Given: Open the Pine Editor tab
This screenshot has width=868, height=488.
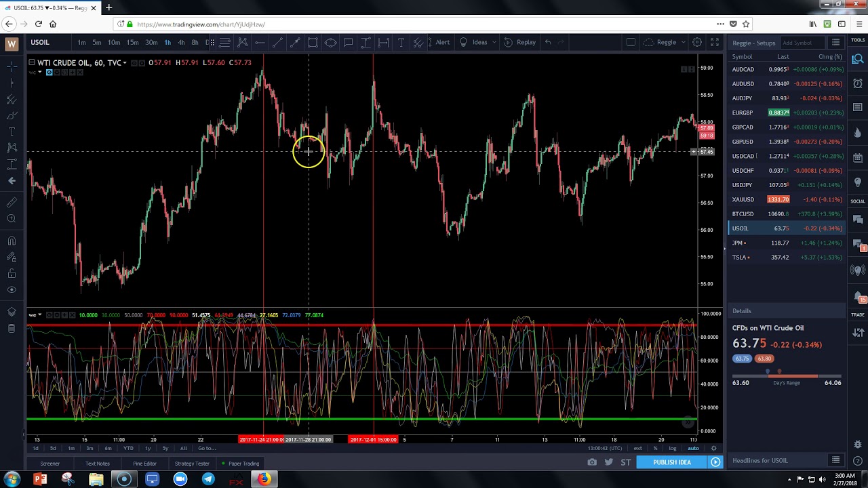Looking at the screenshot, I should tap(144, 464).
